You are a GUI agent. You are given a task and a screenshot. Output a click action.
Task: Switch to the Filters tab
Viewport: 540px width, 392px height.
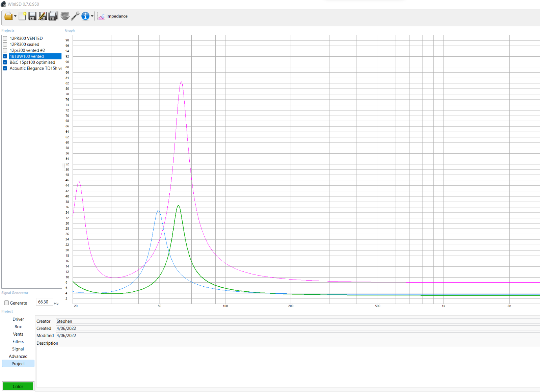coord(18,341)
